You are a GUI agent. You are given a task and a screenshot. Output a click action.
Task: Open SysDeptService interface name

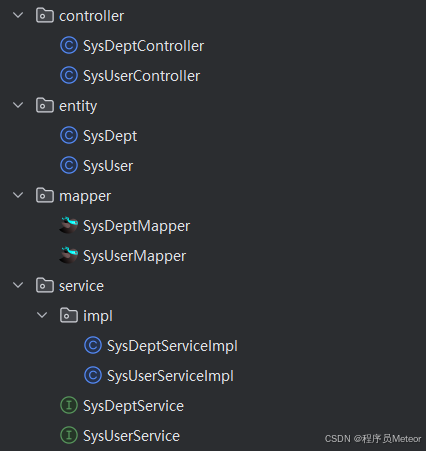coord(133,406)
